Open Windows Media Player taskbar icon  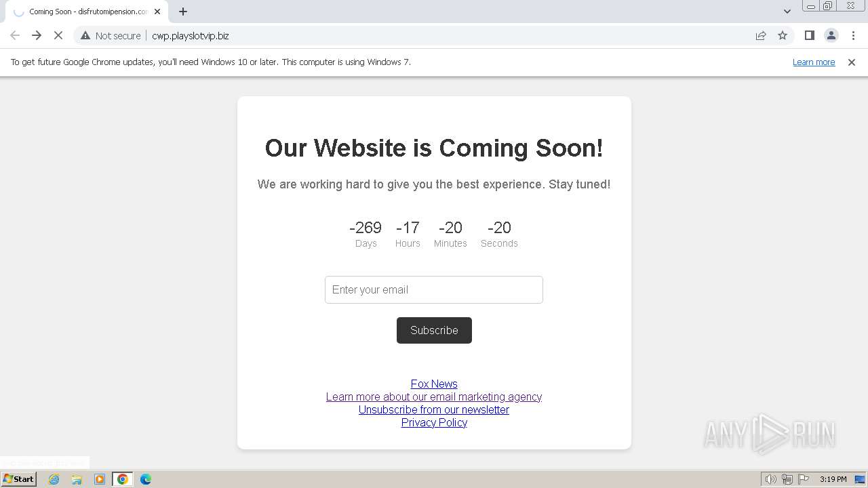click(100, 479)
